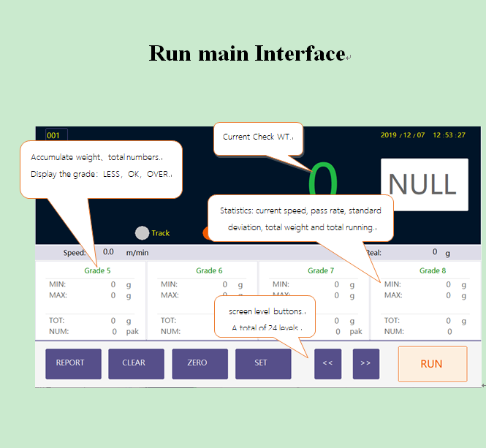
Task: Select the Grade 5 heading
Action: tap(97, 270)
